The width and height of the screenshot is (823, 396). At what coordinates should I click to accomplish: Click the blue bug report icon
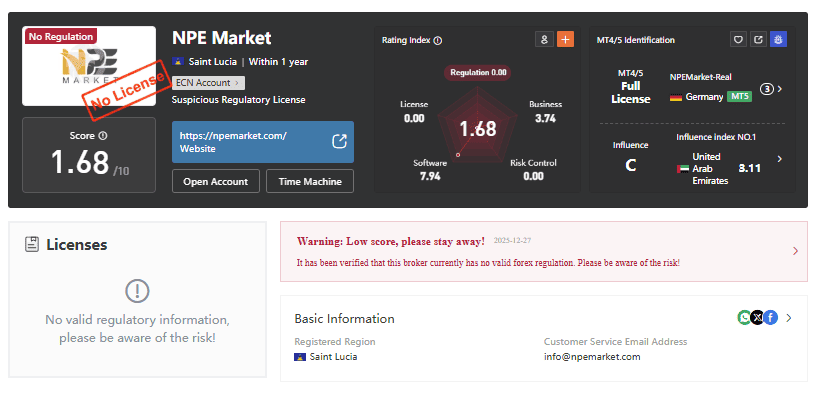(778, 39)
